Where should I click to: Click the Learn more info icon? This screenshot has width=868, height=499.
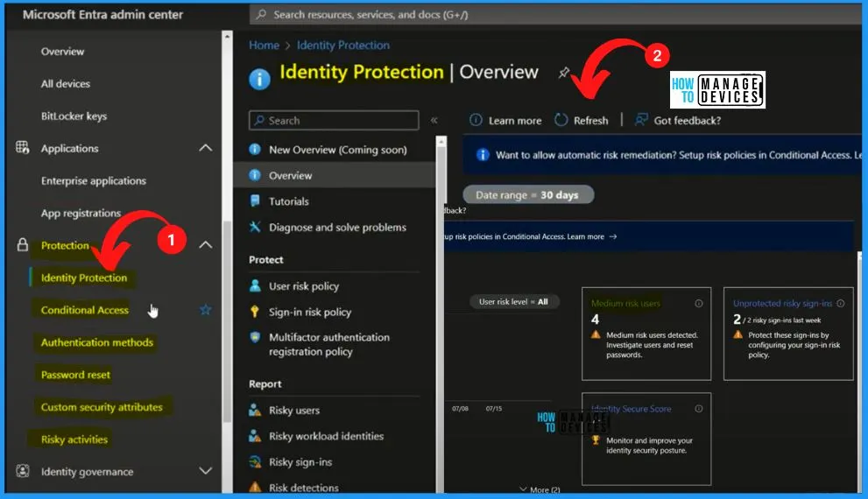[x=476, y=120]
